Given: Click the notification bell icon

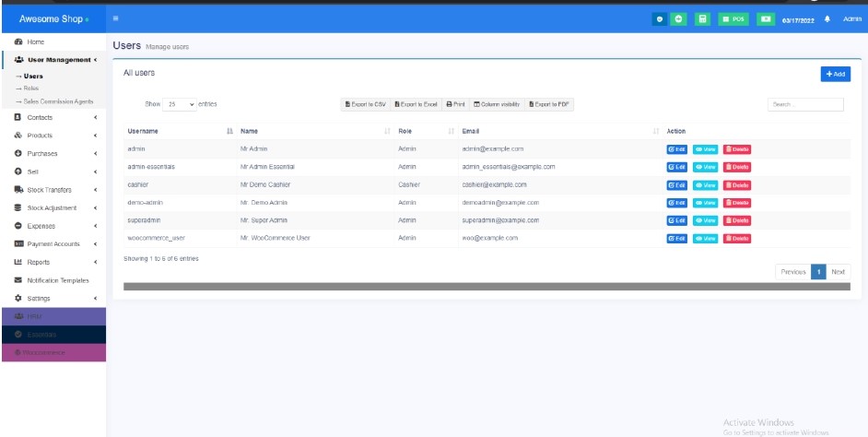Looking at the screenshot, I should click(827, 18).
